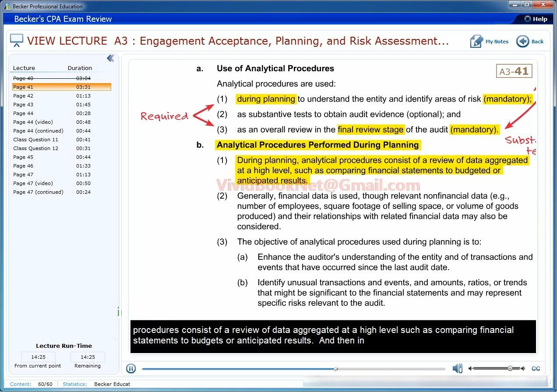The height and width of the screenshot is (392, 557).
Task: Toggle closed captions with CC button
Action: (536, 368)
